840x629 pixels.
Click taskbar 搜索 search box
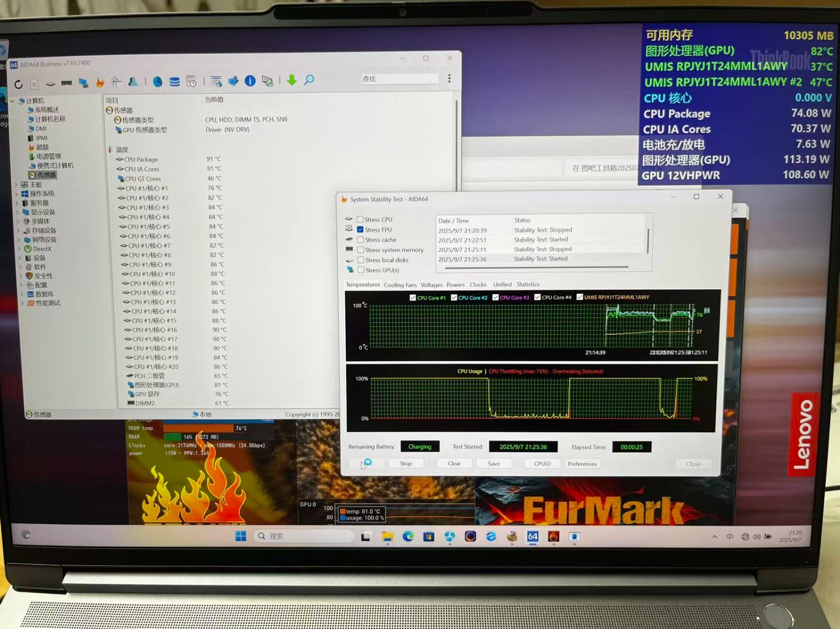click(304, 536)
